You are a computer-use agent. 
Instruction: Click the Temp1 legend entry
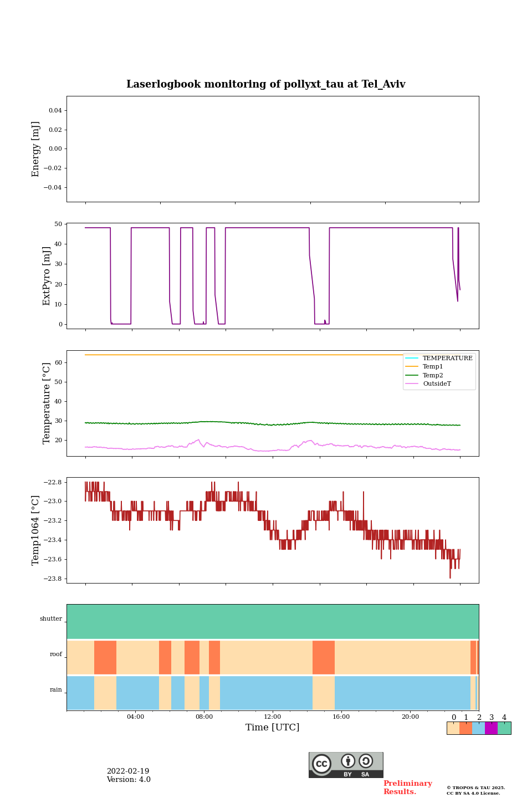coord(424,367)
